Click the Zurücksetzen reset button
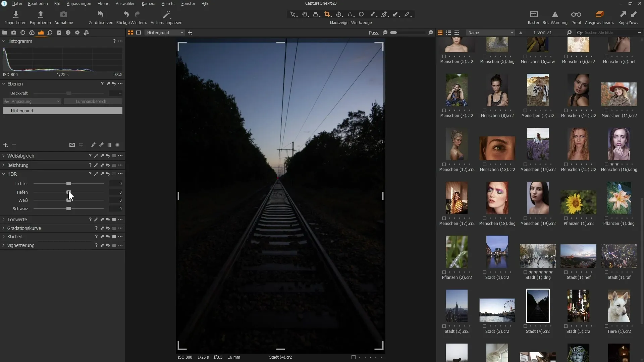The width and height of the screenshot is (644, 362). [x=101, y=18]
